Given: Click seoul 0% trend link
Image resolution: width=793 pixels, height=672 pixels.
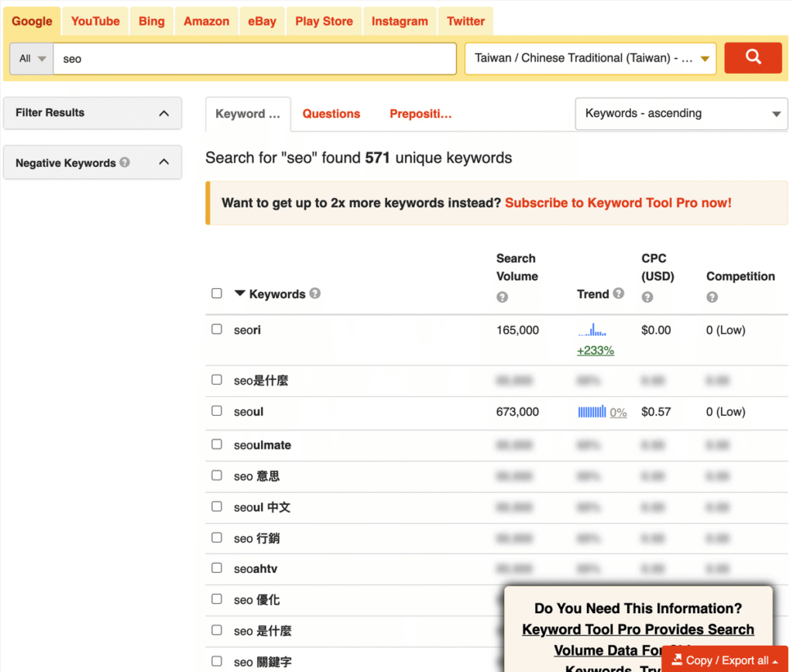Looking at the screenshot, I should (x=618, y=412).
